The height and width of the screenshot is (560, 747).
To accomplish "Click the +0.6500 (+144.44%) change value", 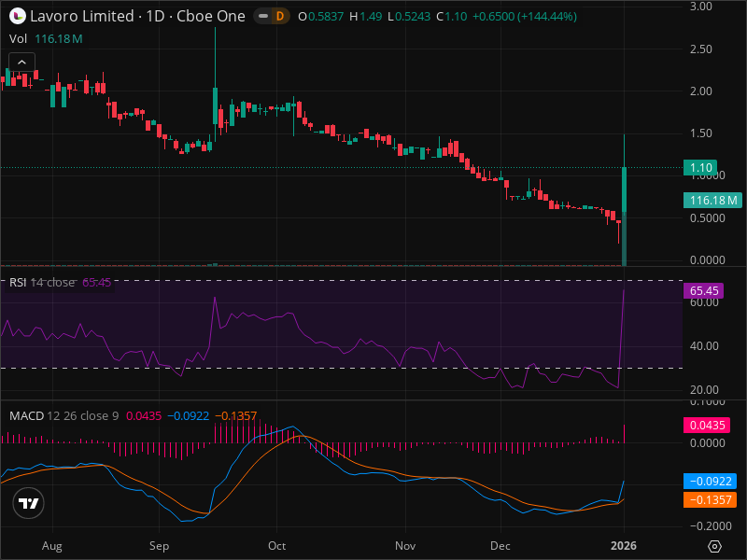I will click(525, 17).
